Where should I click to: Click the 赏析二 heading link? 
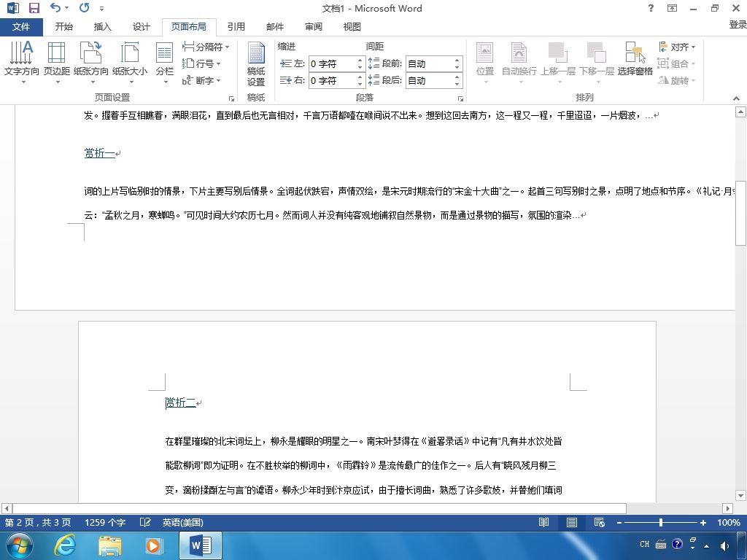coord(181,402)
